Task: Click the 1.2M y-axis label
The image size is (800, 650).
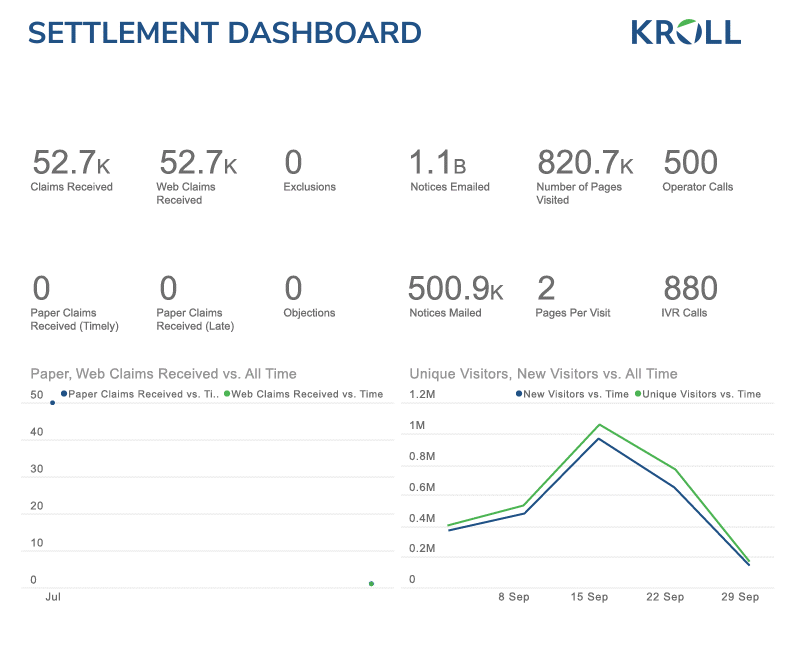Action: point(422,394)
